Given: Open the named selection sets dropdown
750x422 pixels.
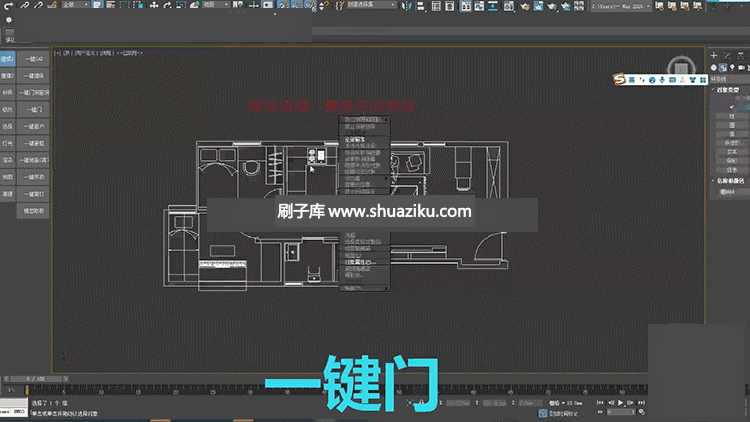Looking at the screenshot, I should click(x=372, y=5).
